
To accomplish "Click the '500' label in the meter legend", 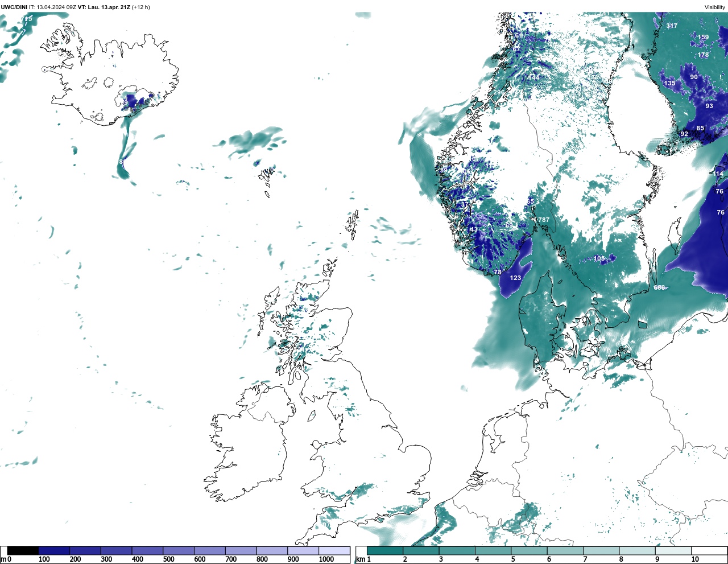I will tap(169, 559).
